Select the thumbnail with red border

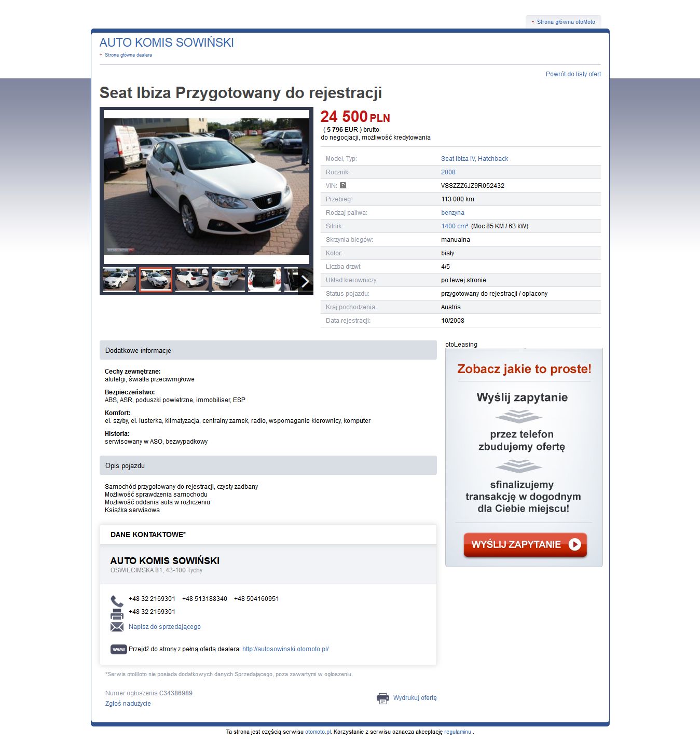click(156, 280)
